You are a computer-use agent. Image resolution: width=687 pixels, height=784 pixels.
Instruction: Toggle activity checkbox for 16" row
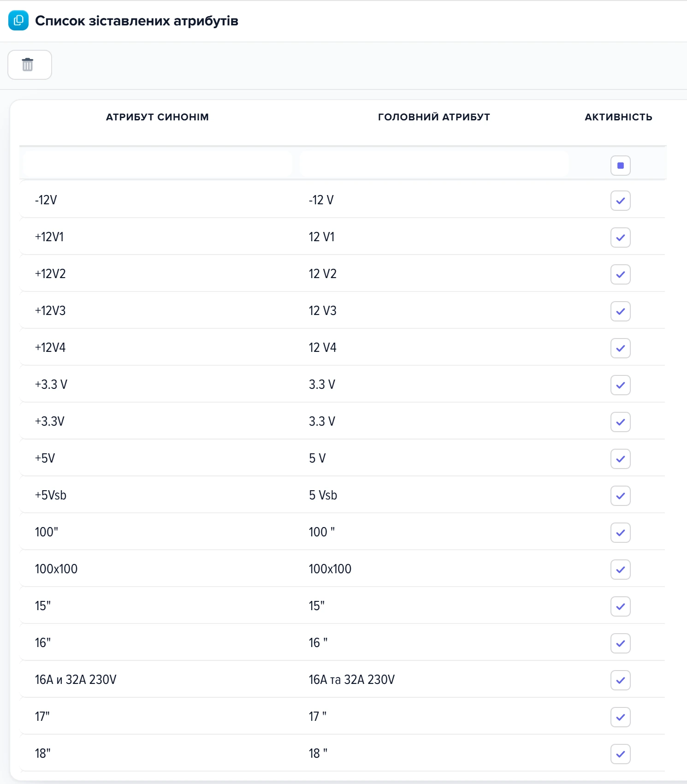tap(621, 643)
